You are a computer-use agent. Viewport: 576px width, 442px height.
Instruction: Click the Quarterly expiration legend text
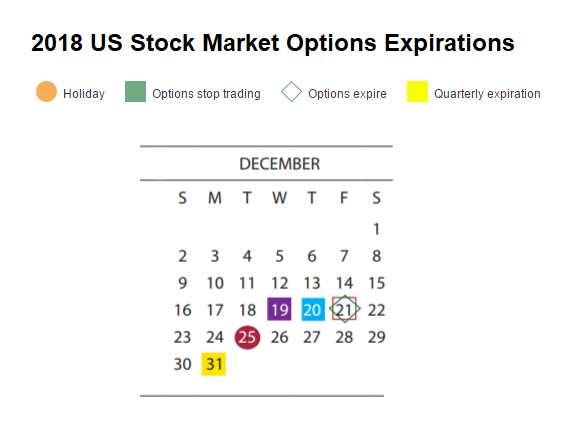pyautogui.click(x=487, y=94)
